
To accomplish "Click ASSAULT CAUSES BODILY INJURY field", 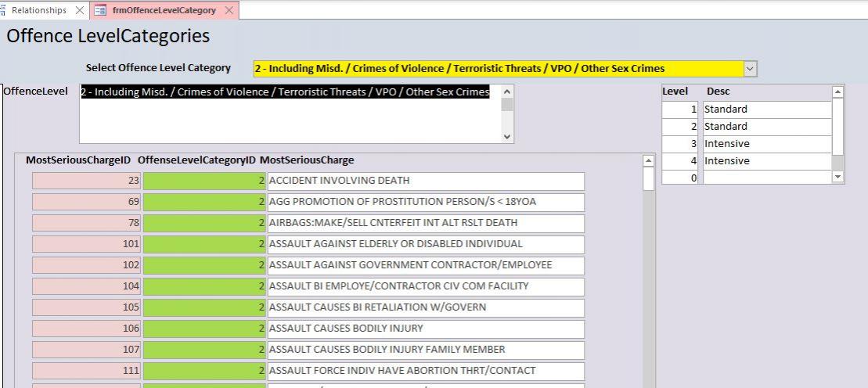I will click(x=426, y=329).
